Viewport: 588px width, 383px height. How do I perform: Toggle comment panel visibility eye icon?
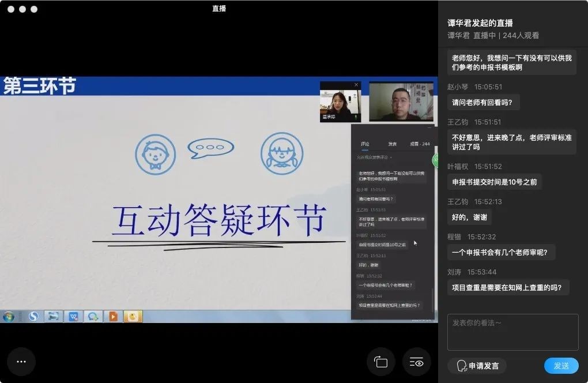tap(416, 362)
